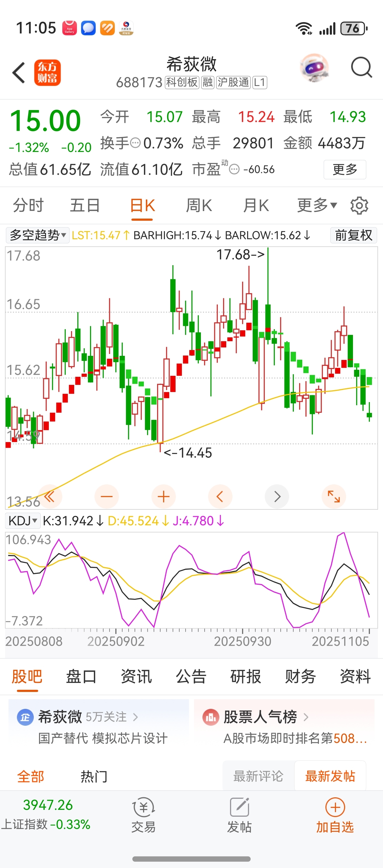The width and height of the screenshot is (383, 868).
Task: Tap 国产替代 模拟芯片设计 description
Action: [103, 738]
